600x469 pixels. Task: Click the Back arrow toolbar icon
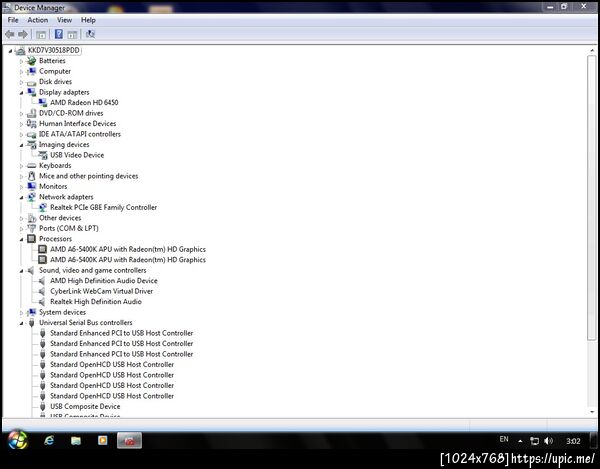(x=10, y=34)
